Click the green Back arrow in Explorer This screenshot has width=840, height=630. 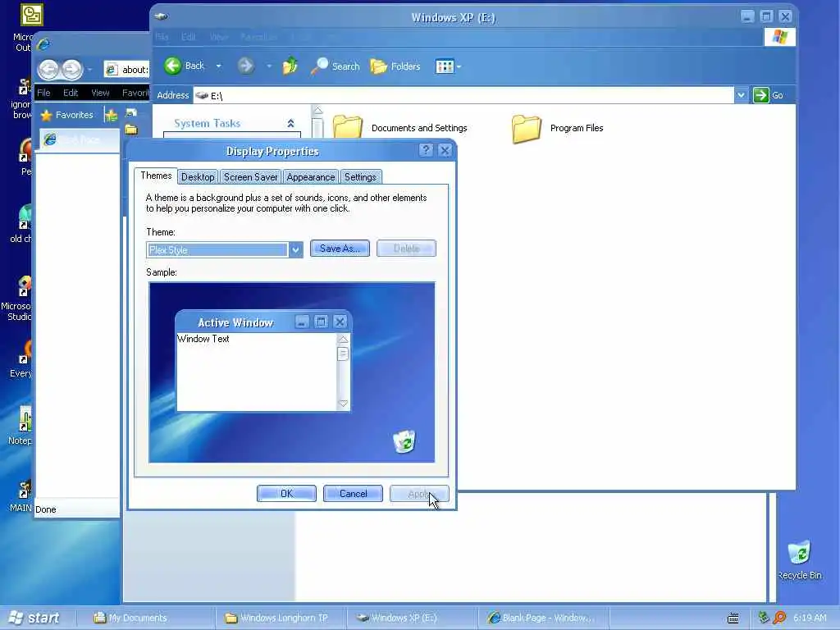click(172, 66)
